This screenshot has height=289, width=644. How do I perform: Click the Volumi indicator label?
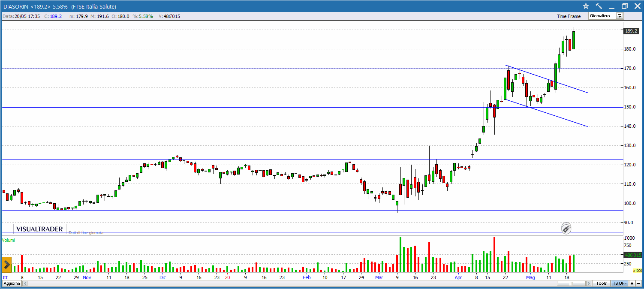(9, 240)
